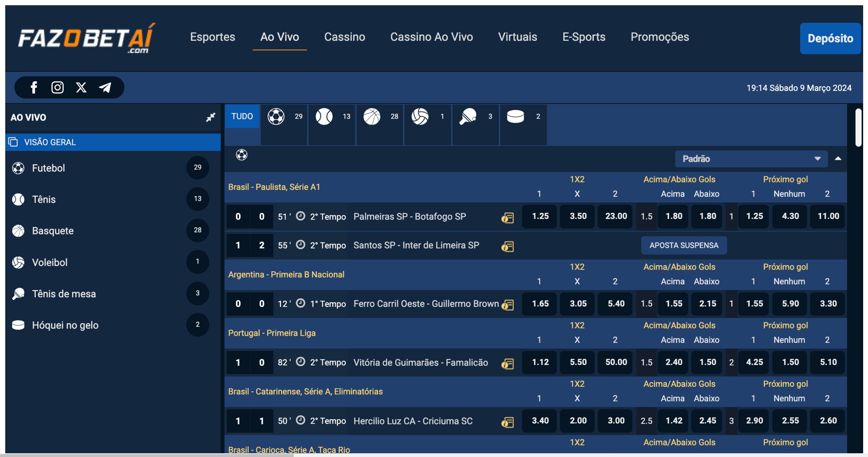Screen dimensions: 868x457
Task: Open the Portugal - Primeira Liga league
Action: 272,333
